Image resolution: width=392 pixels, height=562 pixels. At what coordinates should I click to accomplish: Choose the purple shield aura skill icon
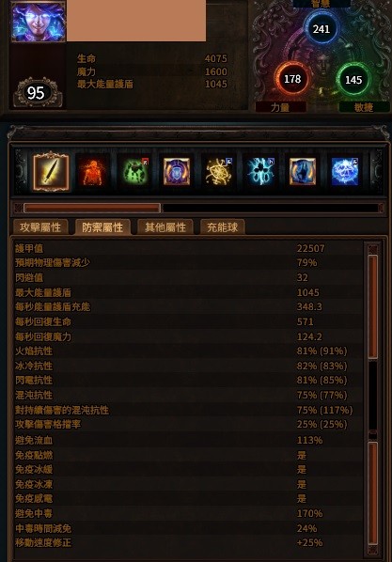pos(177,172)
